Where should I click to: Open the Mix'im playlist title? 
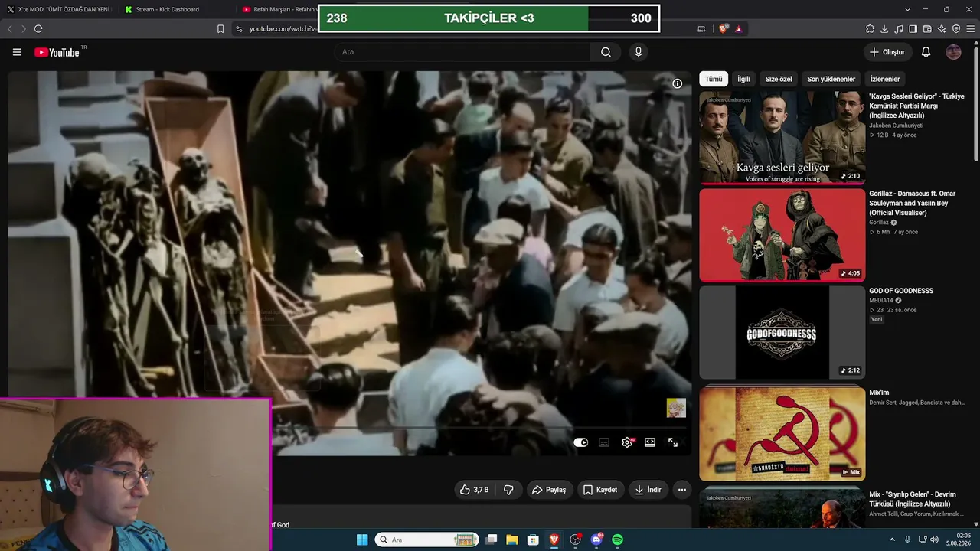pyautogui.click(x=879, y=393)
